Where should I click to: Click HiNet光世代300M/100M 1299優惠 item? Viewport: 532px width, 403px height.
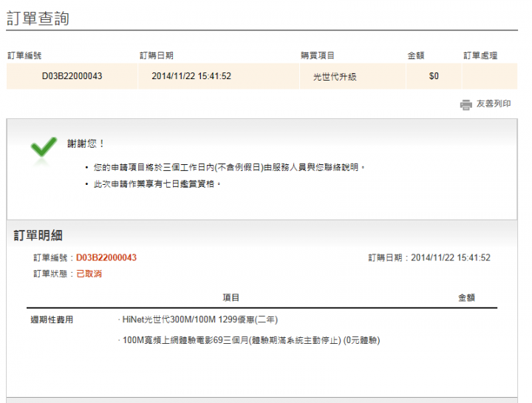tap(199, 319)
